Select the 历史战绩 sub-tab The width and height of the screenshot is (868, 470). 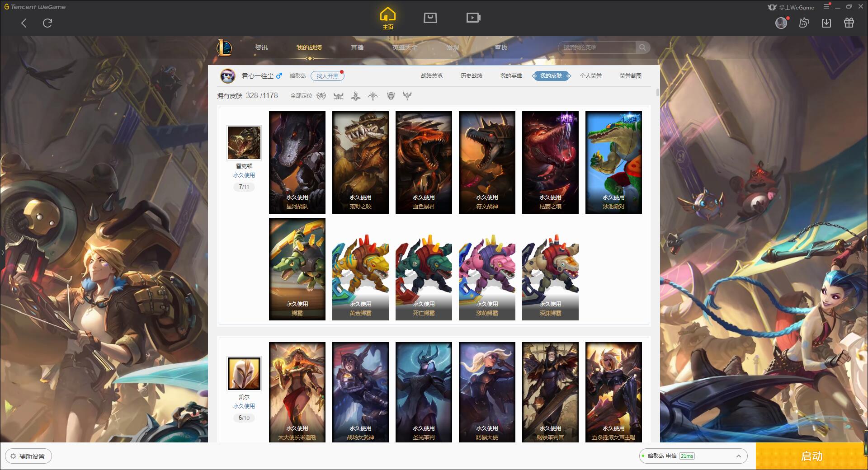tap(472, 76)
